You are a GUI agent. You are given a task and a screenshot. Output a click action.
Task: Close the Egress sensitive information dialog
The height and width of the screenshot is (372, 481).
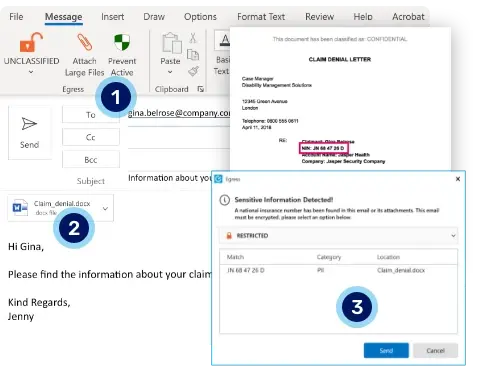coord(458,179)
